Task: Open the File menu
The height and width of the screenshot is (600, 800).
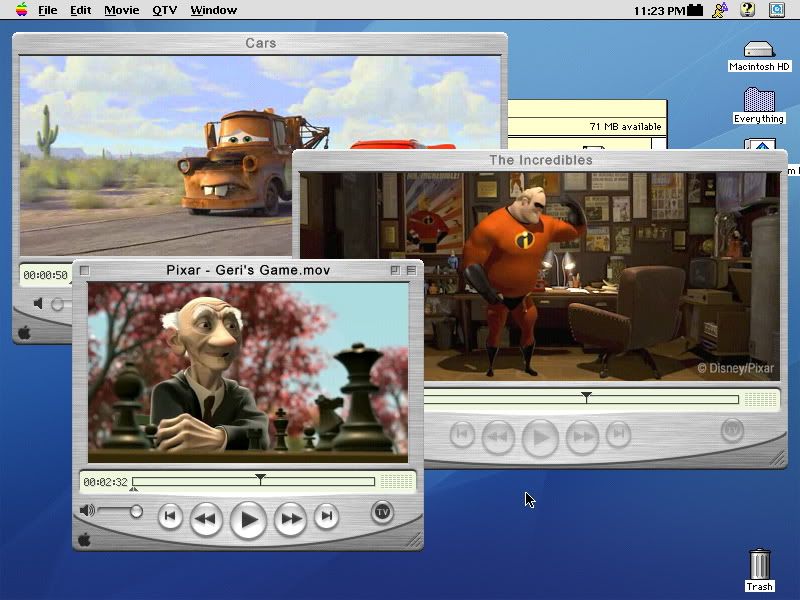Action: click(x=47, y=10)
